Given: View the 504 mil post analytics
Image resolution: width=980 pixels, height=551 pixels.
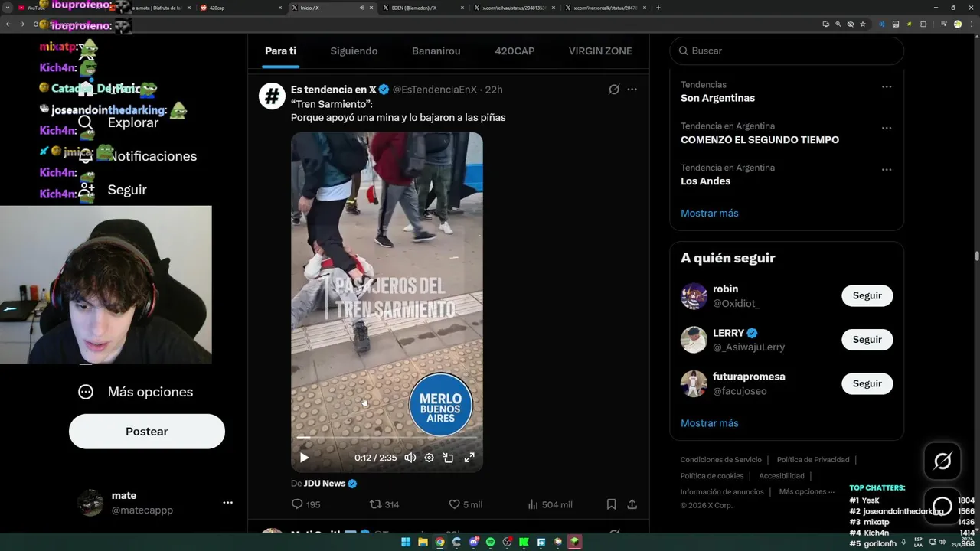Looking at the screenshot, I should (550, 504).
